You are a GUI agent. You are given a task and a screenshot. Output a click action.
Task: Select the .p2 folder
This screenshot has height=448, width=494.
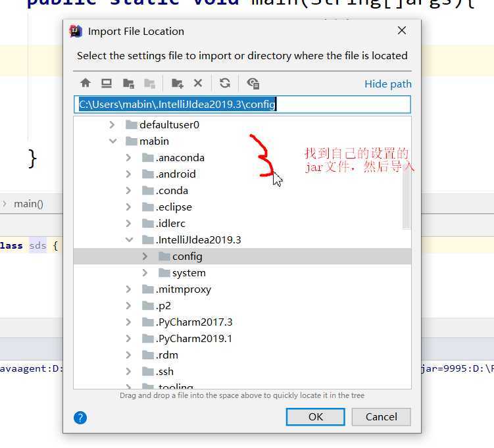click(242, 306)
